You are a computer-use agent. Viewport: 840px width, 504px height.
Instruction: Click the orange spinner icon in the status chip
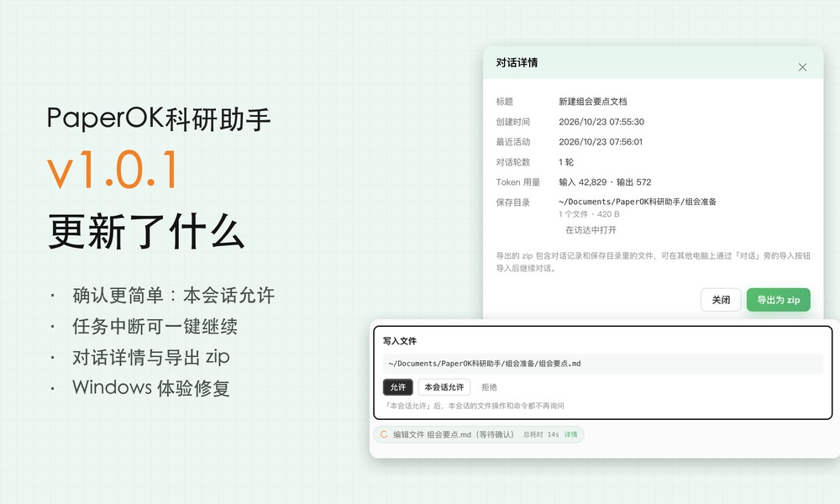384,434
